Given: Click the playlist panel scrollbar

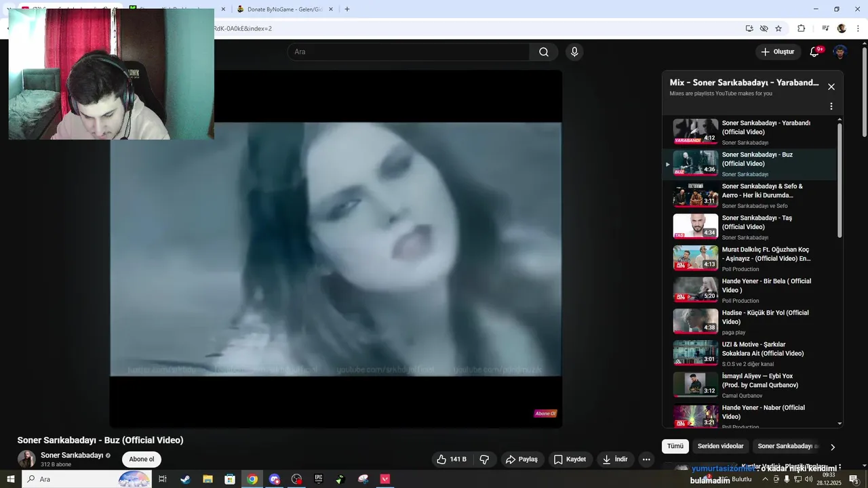Looking at the screenshot, I should tap(840, 180).
